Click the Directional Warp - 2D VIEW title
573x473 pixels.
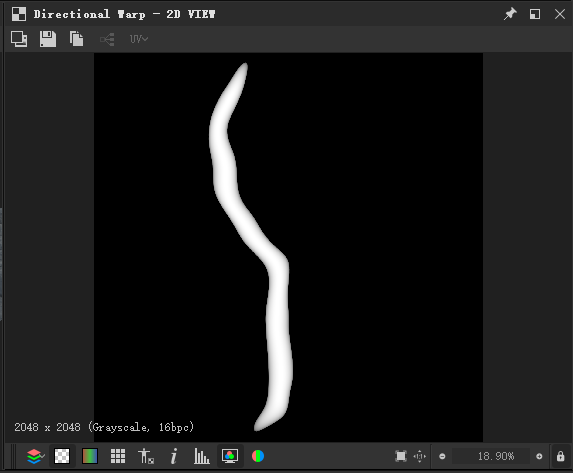[125, 14]
